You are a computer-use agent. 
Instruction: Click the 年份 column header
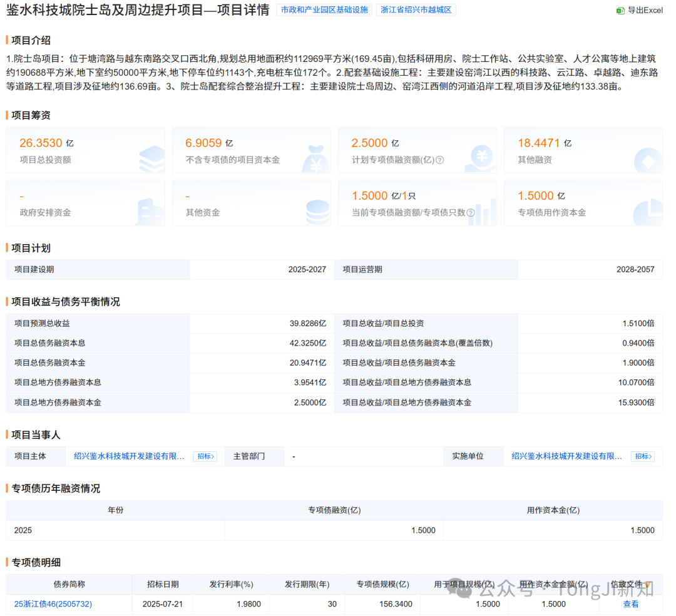pos(115,510)
